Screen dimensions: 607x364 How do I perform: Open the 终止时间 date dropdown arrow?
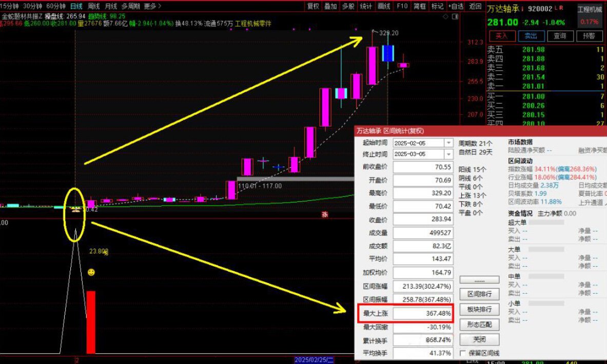tap(448, 154)
